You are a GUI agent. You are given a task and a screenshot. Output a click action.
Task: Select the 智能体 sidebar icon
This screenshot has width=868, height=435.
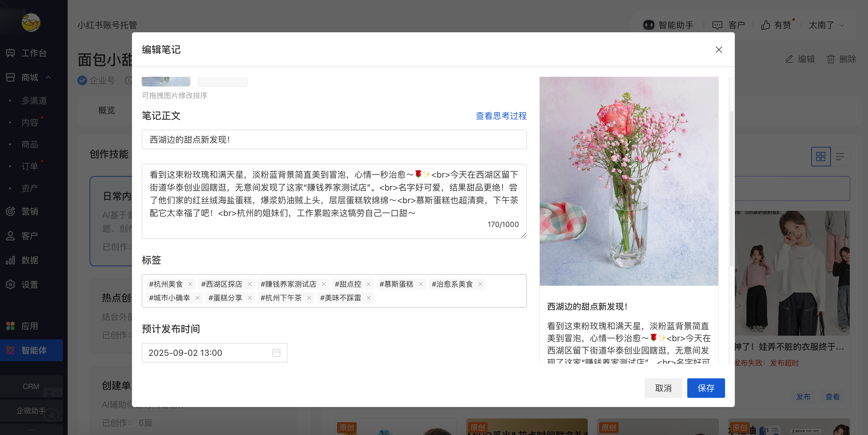coord(10,350)
